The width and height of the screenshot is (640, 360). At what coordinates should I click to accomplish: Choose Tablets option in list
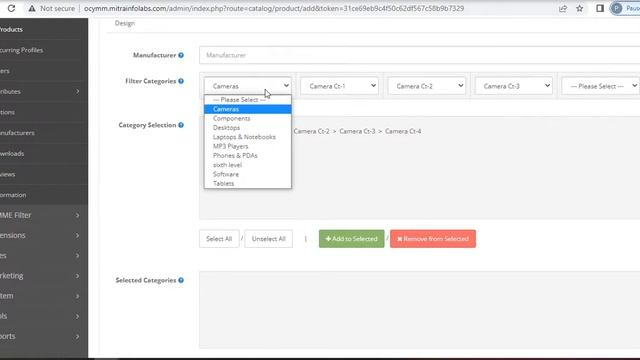[248, 184]
